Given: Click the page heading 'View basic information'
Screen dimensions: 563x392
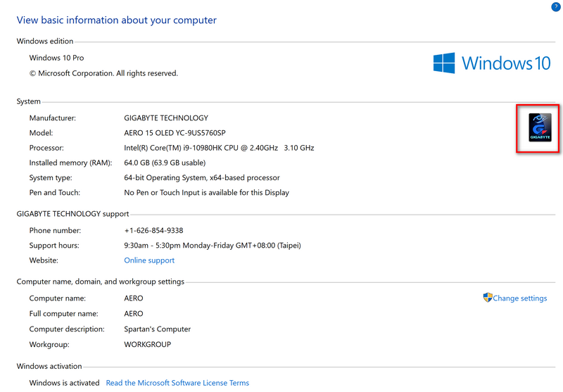Looking at the screenshot, I should point(117,20).
